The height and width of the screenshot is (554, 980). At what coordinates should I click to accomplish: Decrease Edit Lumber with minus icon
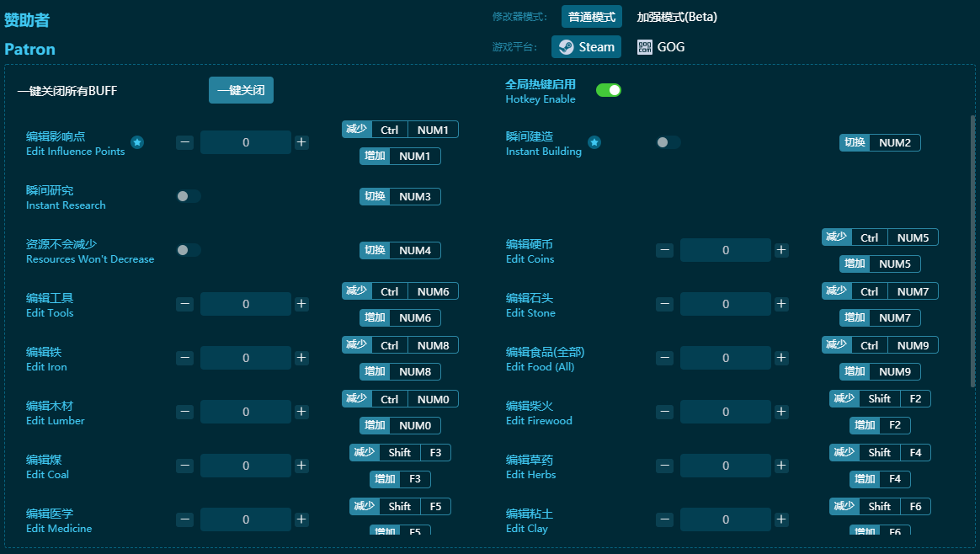185,412
